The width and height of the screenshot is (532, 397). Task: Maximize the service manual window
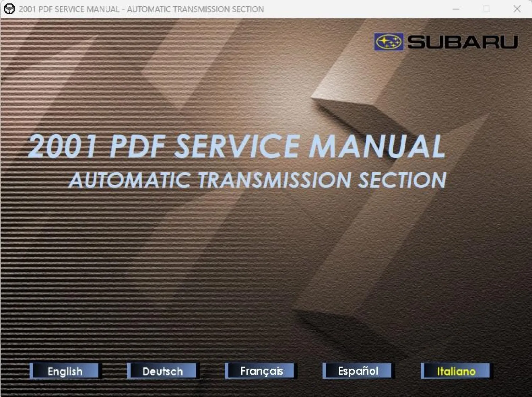486,9
